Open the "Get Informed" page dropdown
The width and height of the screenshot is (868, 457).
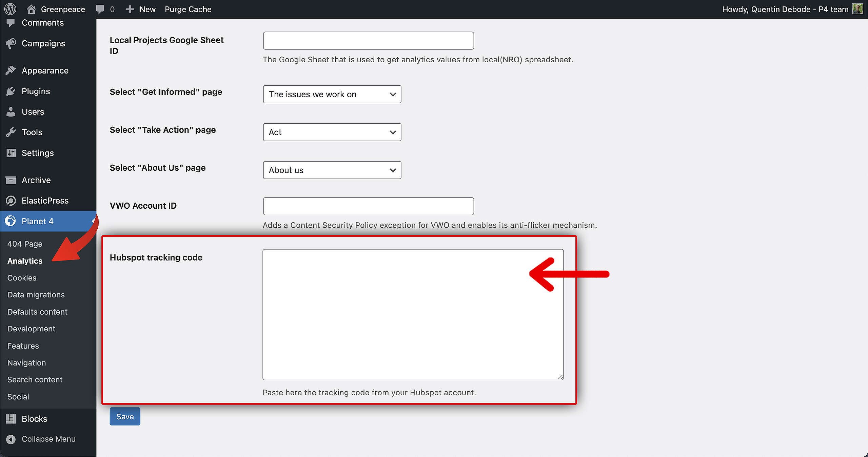point(332,94)
